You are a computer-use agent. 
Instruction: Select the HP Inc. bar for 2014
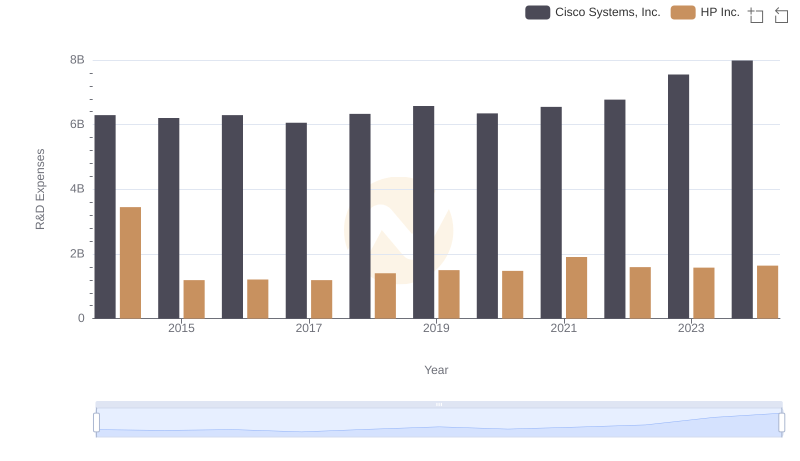130,263
